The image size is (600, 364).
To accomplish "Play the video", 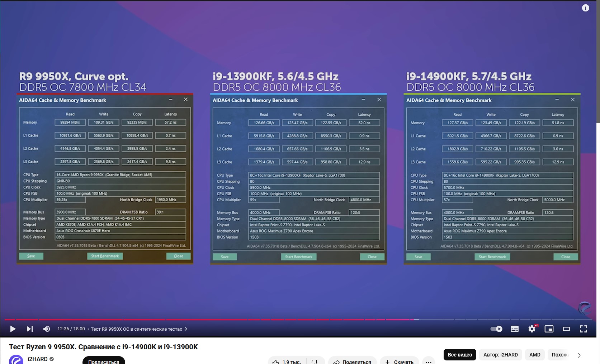I will tap(13, 329).
